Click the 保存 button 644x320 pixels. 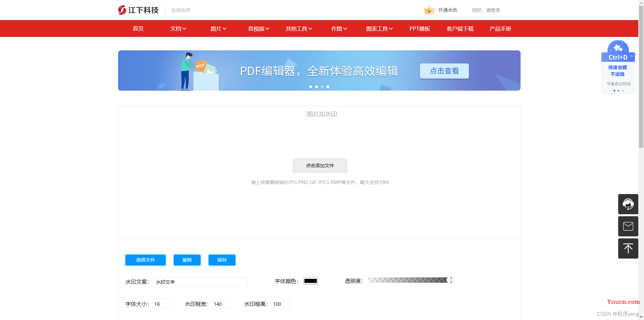pyautogui.click(x=222, y=260)
